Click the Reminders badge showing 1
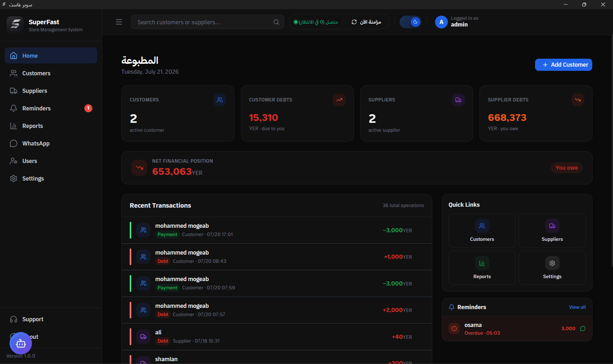Viewport: 613px width, 364px height. tap(88, 108)
